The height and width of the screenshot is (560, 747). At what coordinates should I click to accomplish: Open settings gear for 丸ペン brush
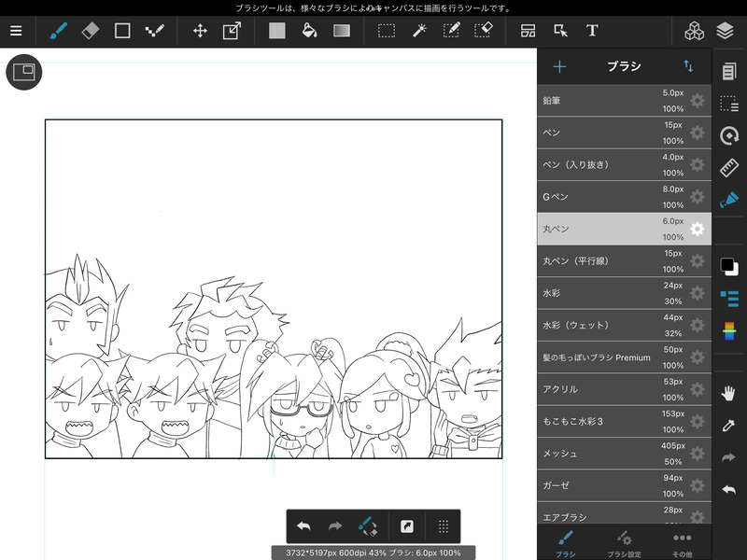[x=697, y=229]
